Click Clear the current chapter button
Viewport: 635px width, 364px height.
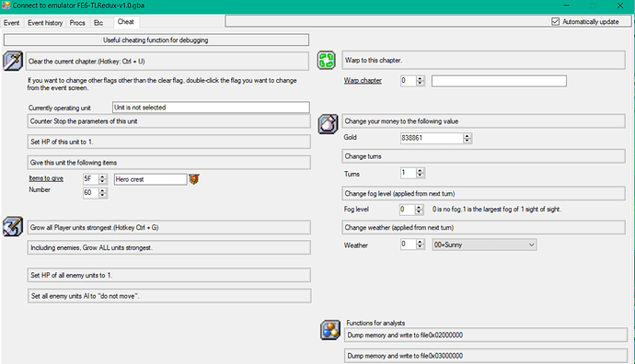(x=167, y=62)
